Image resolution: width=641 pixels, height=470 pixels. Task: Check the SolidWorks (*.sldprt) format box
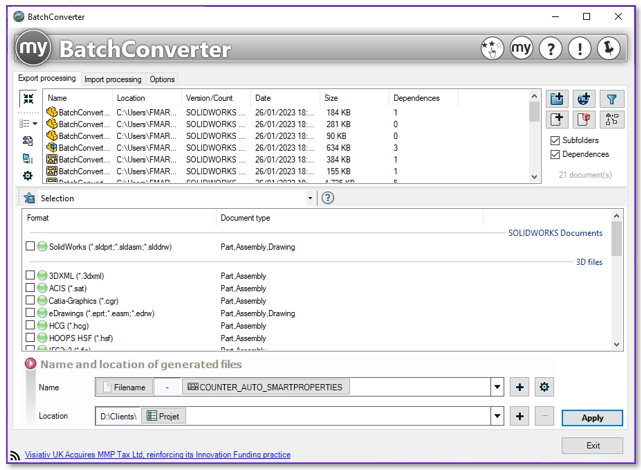[30, 246]
